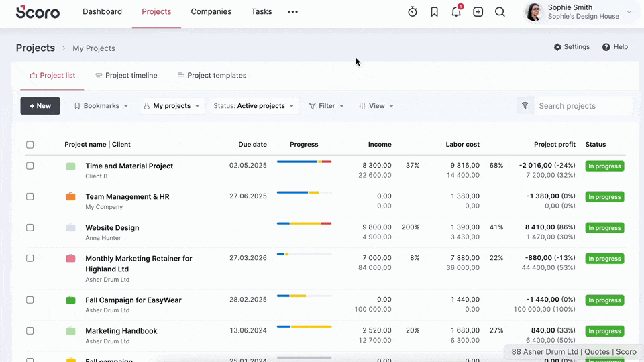Check the Website Design row
Viewport: 644px width, 362px height.
tap(30, 227)
